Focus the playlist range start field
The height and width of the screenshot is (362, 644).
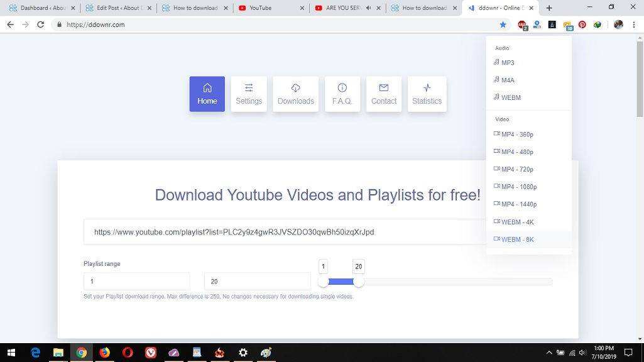click(x=137, y=282)
